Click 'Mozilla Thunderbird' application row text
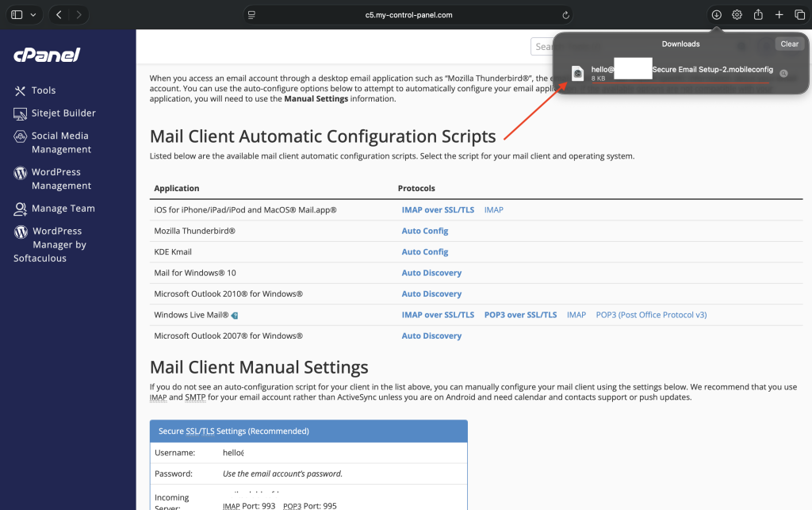The height and width of the screenshot is (510, 812). pyautogui.click(x=195, y=231)
